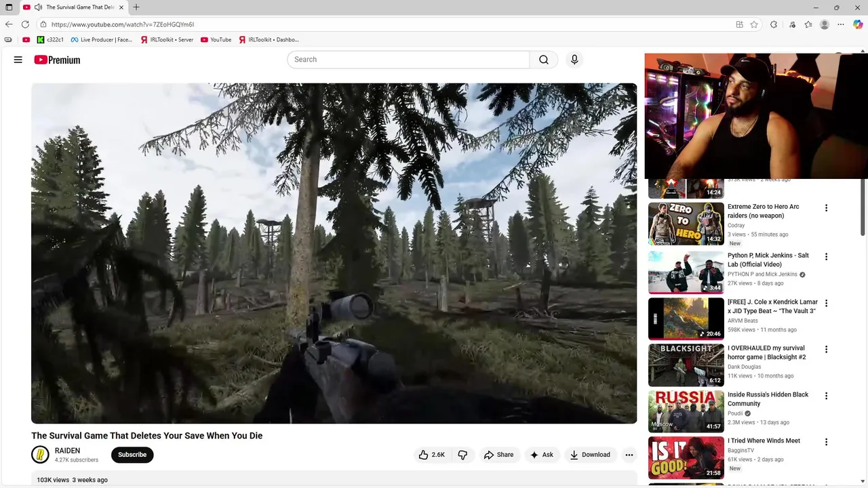Open options for The Vault 3 beat
Viewport: 868px width, 488px height.
pos(826,303)
